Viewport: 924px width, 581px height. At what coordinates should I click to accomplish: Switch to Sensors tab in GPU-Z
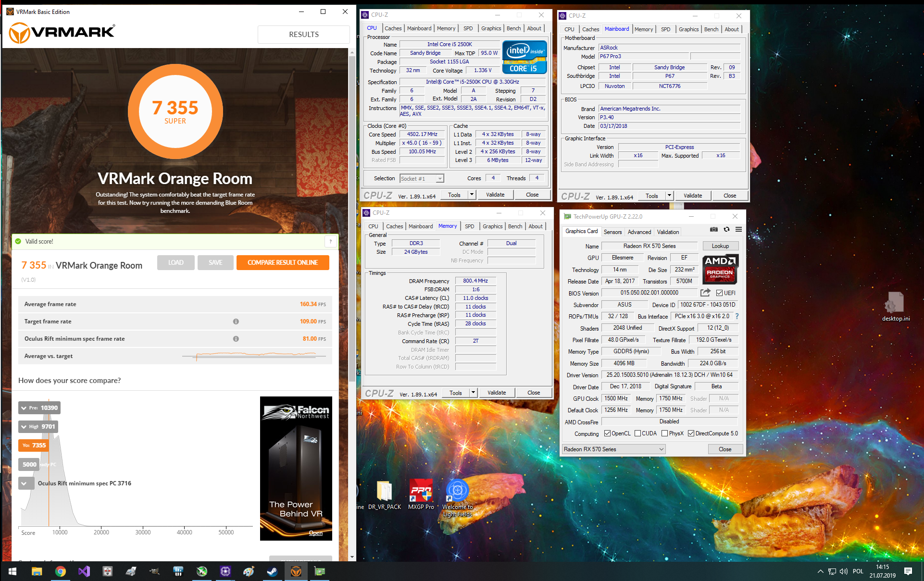612,232
